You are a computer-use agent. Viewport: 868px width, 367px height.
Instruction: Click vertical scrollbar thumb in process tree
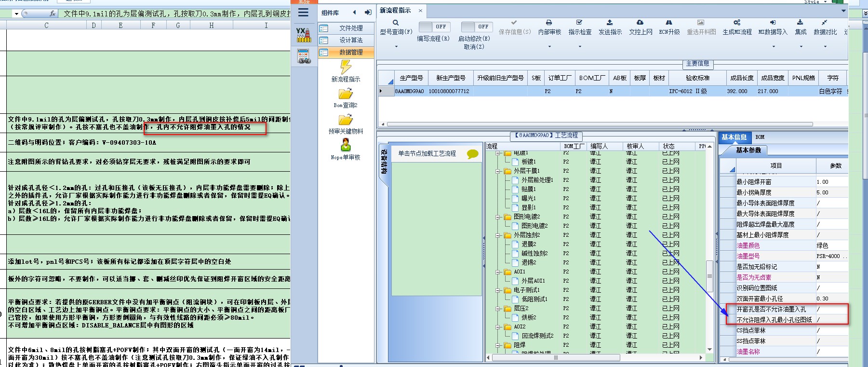coord(709,276)
